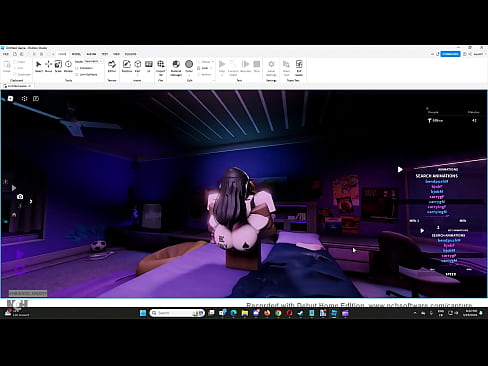This screenshot has height=366, width=488.
Task: Open the Material Manager
Action: 176,68
